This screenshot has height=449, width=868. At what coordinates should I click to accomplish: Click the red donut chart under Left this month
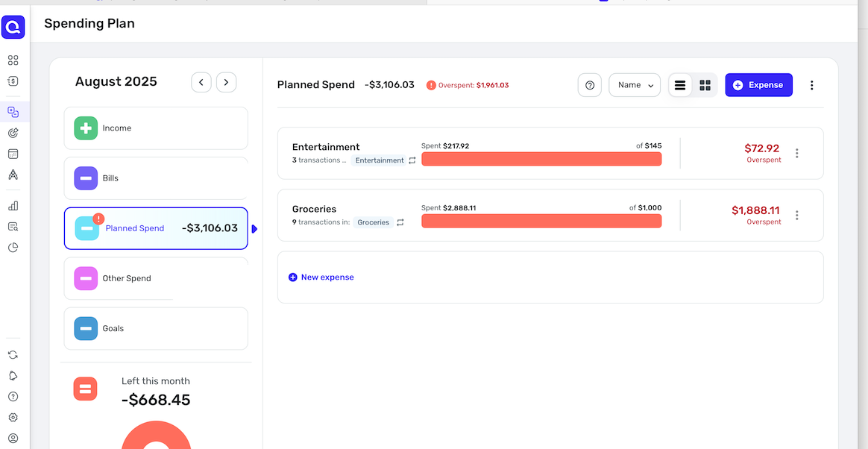156,435
